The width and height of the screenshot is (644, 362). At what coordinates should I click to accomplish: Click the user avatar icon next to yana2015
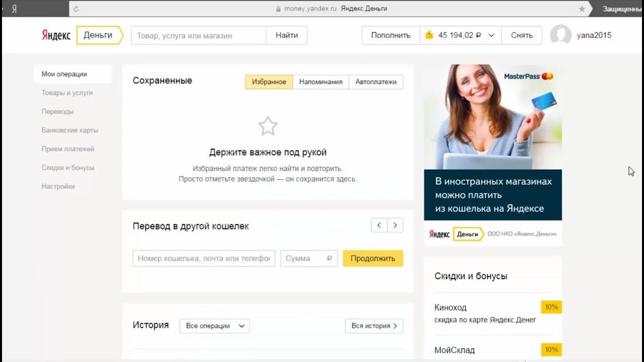(560, 35)
